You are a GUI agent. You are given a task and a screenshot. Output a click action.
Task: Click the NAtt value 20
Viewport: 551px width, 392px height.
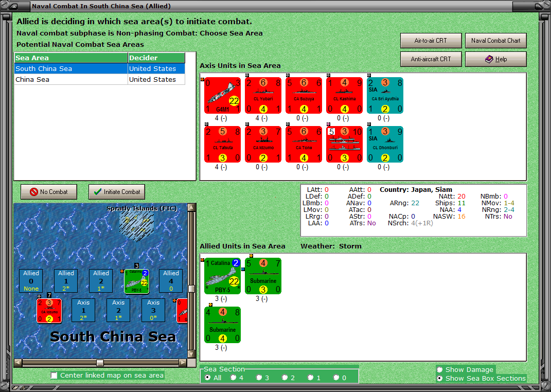[461, 197]
